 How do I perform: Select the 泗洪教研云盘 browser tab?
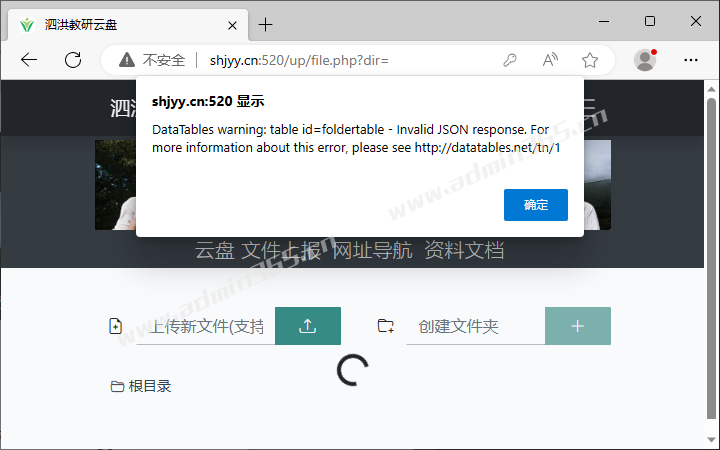tap(128, 25)
